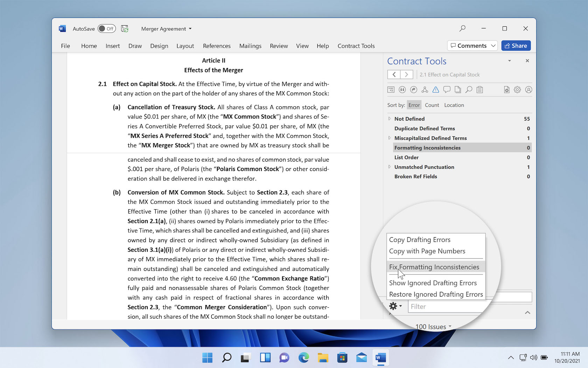Viewport: 588px width, 368px height.
Task: Open the 100 Issues dropdown
Action: (x=434, y=327)
